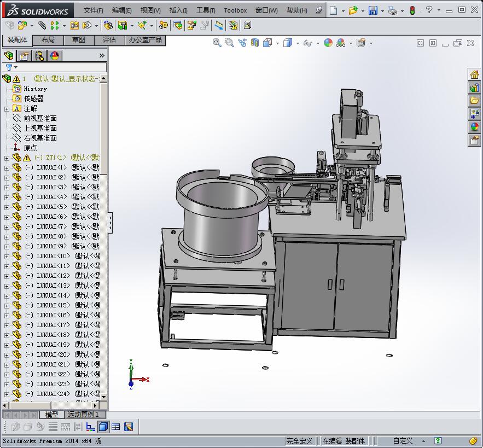
Task: Open SolidWorks Resources home task pane
Action: pos(474,74)
